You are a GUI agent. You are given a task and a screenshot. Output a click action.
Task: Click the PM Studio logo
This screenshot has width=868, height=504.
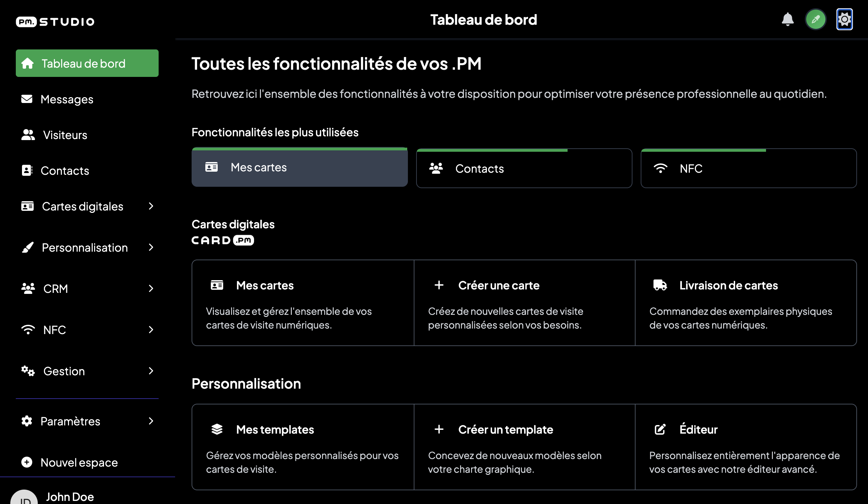click(55, 22)
